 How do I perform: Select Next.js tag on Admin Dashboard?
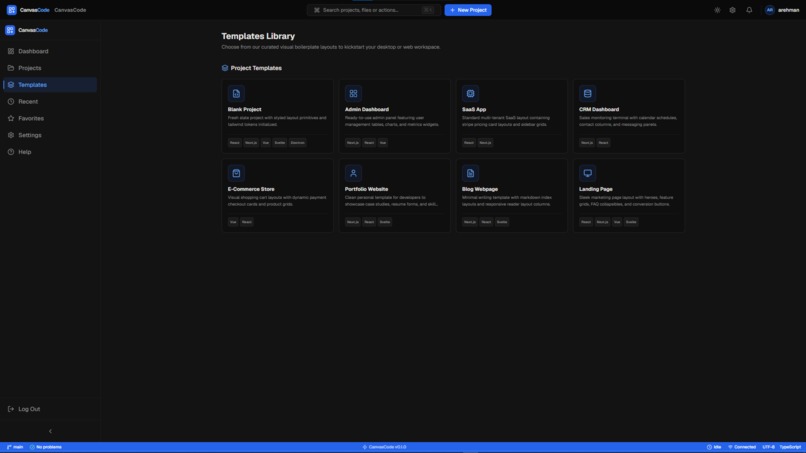coord(353,142)
